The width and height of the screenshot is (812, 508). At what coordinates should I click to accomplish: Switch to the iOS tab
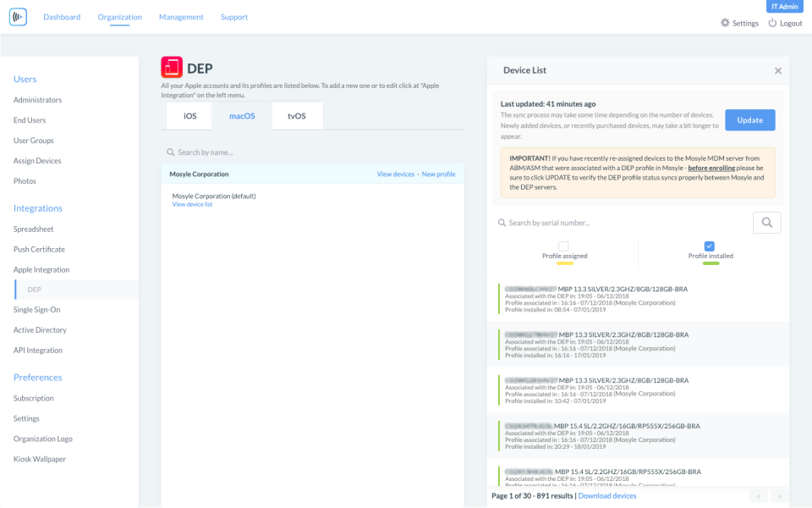(189, 116)
